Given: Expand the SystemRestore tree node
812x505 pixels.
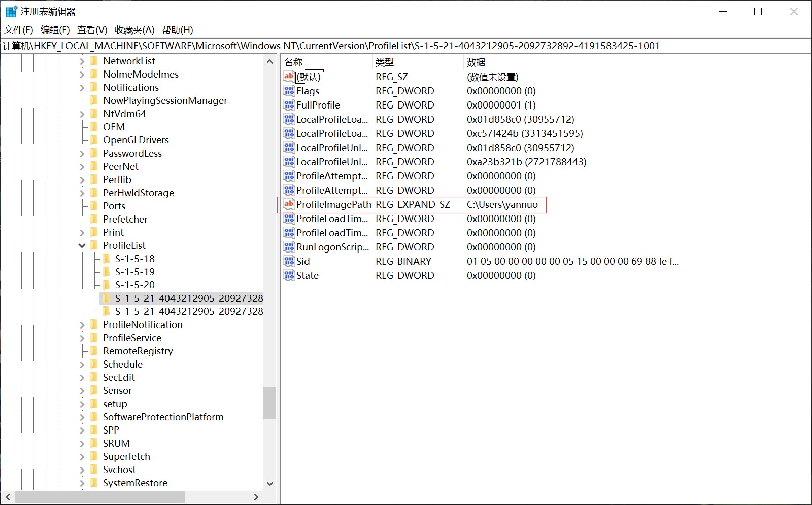Looking at the screenshot, I should coord(82,483).
